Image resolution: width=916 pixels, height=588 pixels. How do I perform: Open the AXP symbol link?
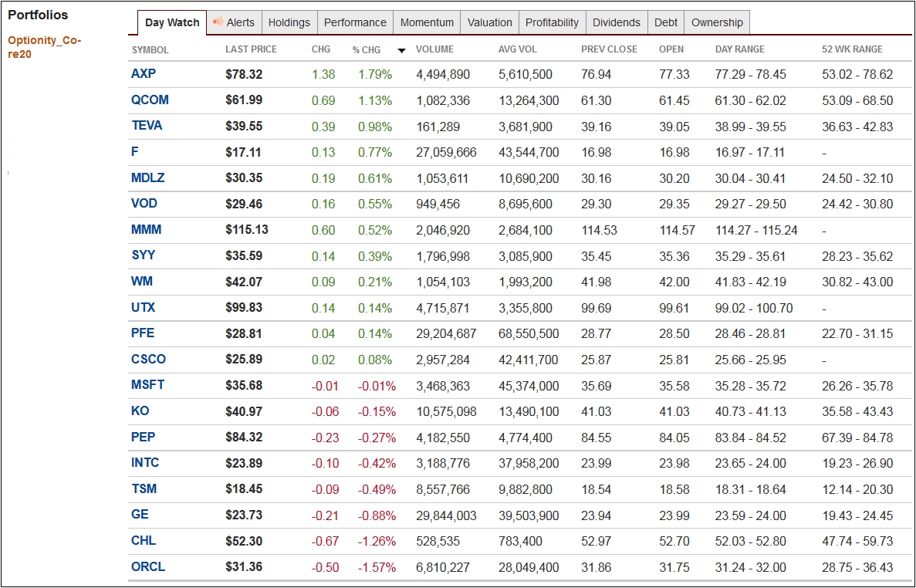click(143, 73)
